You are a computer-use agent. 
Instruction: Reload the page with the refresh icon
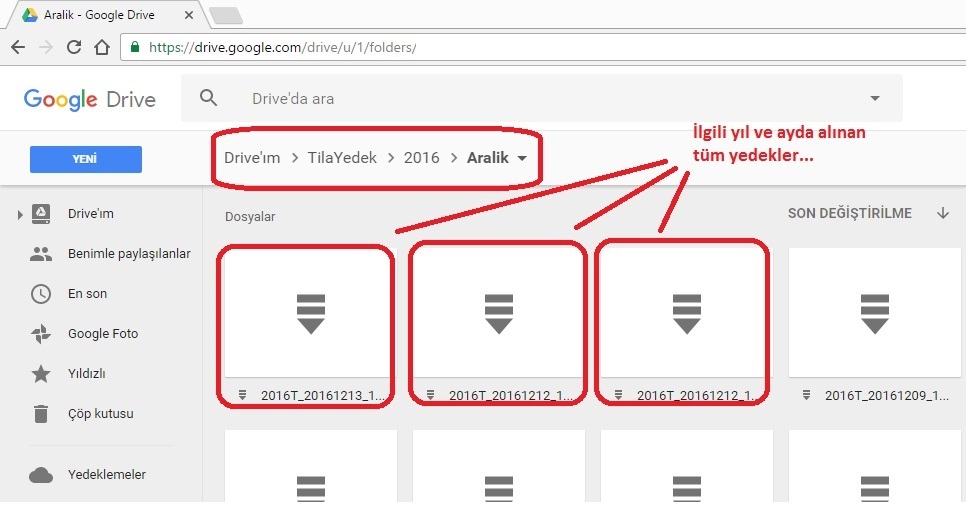[74, 47]
